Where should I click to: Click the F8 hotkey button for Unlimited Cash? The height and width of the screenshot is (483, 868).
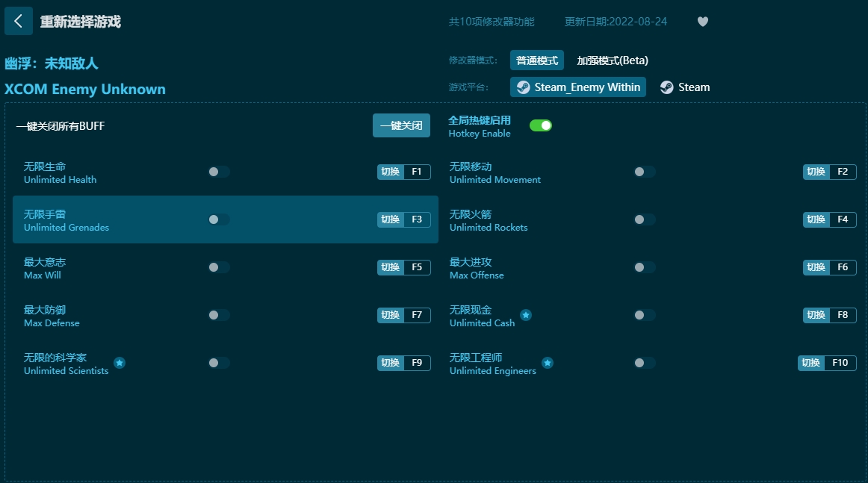click(829, 316)
